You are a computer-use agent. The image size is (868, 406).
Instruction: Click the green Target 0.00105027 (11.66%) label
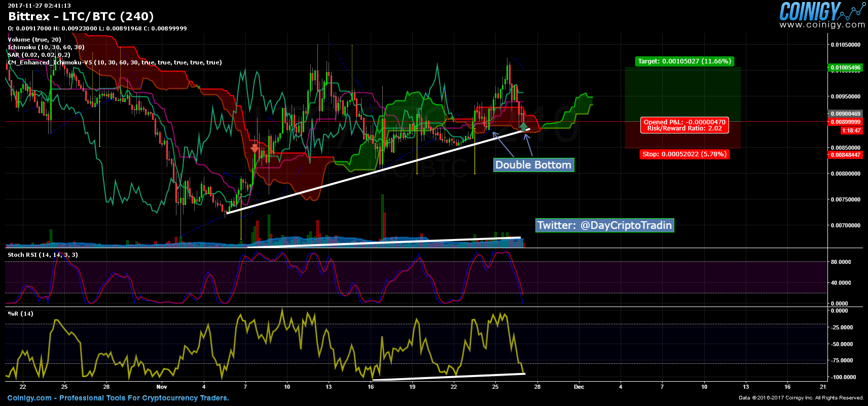click(684, 61)
